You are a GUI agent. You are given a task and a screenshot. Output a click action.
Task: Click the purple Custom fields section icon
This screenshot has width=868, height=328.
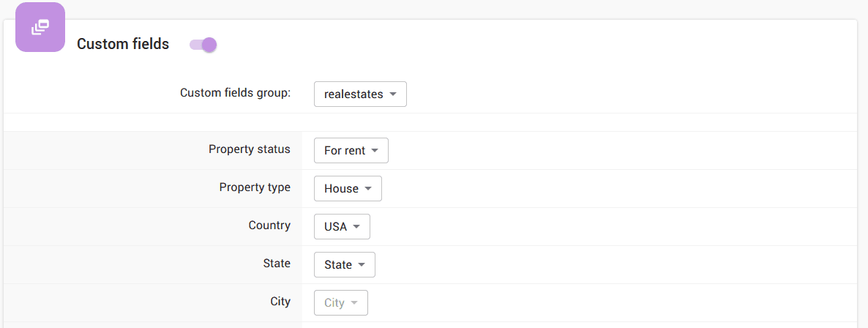[x=40, y=28]
